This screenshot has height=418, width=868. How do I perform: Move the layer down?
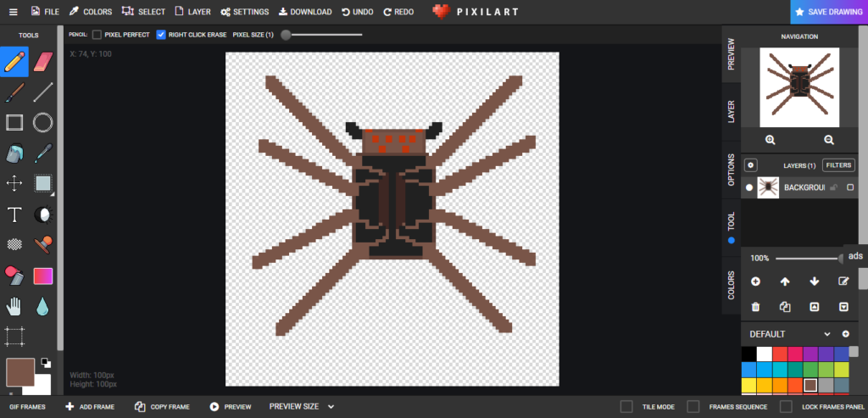pos(814,281)
